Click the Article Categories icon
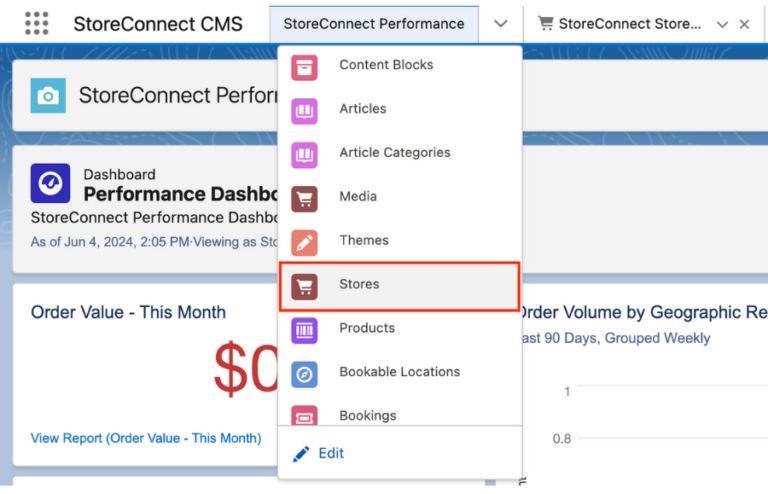This screenshot has height=494, width=768. point(304,153)
